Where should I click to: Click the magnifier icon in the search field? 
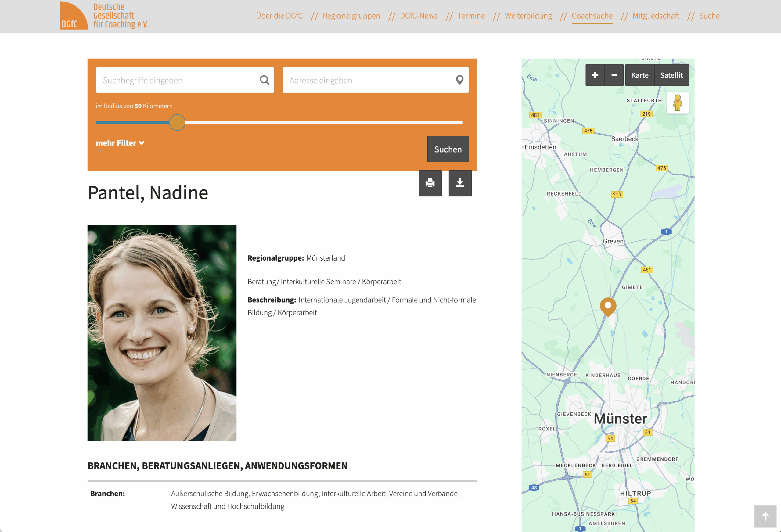click(264, 80)
